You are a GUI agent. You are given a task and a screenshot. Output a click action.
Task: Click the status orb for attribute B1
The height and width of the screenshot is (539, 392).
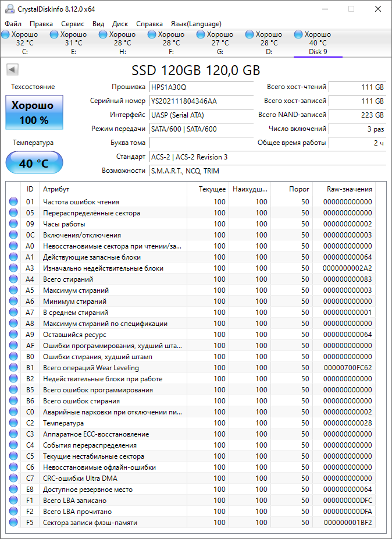[13, 368]
